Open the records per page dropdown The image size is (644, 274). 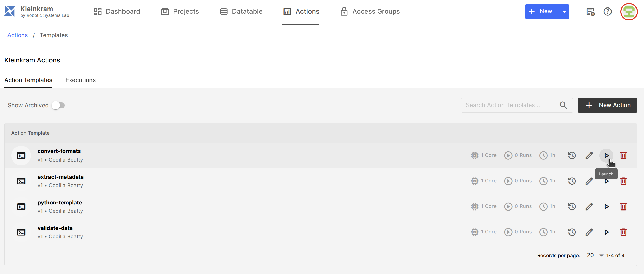[x=595, y=255]
